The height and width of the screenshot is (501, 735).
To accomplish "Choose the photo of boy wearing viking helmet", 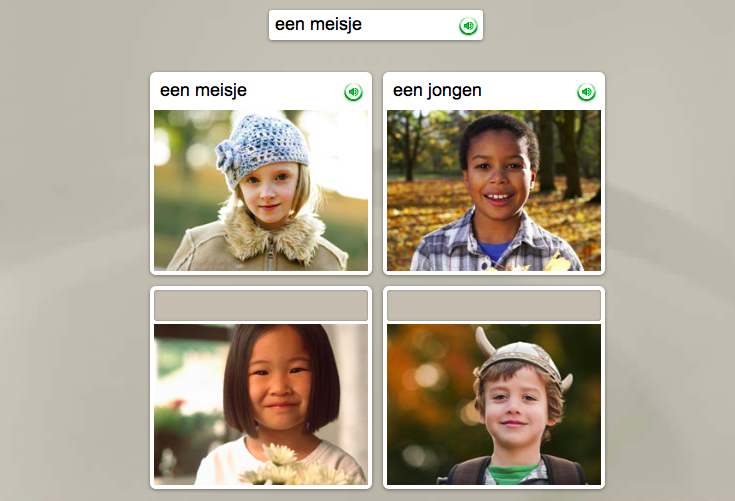I will 494,404.
